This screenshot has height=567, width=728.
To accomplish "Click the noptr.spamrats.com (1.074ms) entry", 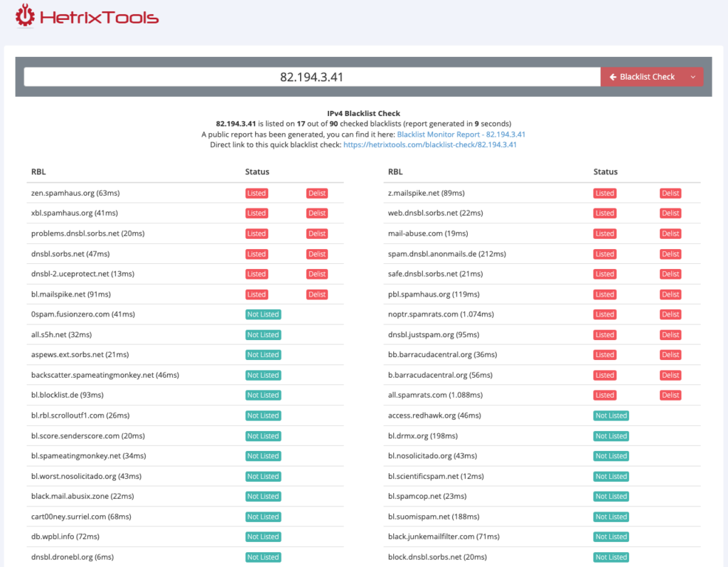I will 441,314.
